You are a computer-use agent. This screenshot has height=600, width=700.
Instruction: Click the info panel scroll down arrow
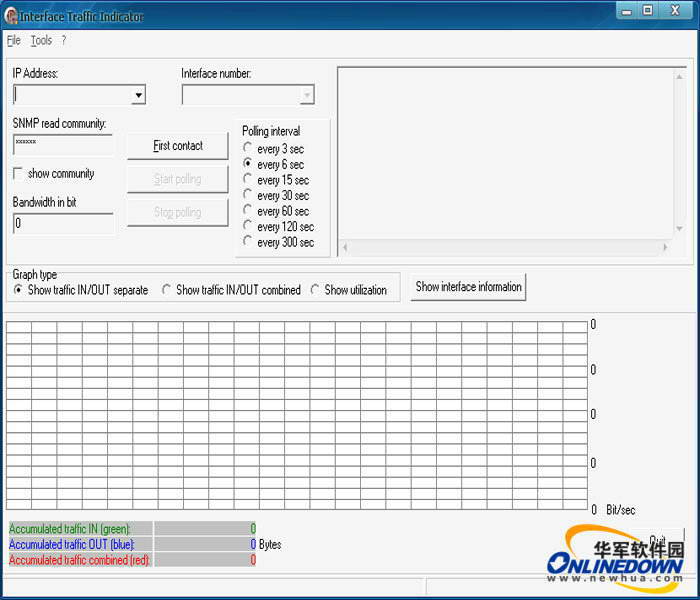click(x=679, y=229)
